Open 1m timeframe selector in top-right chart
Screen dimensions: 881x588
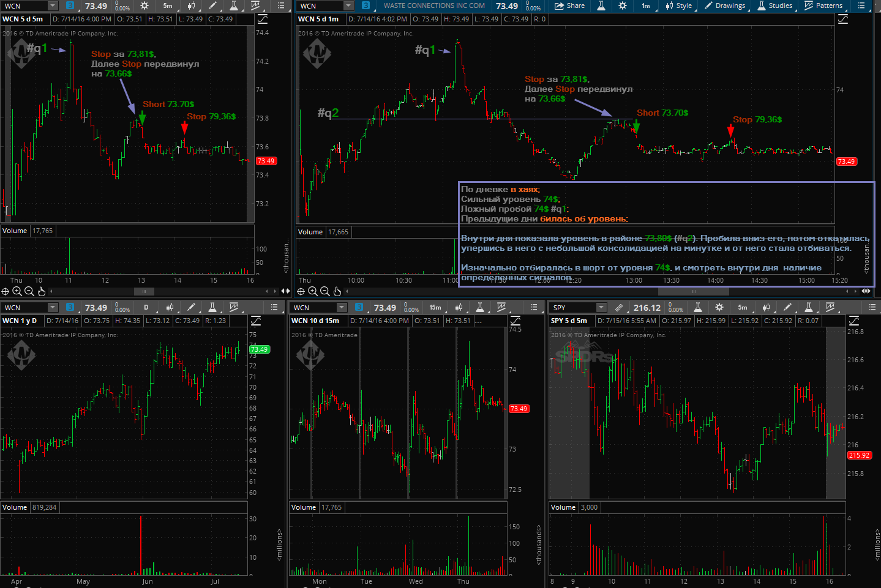(646, 6)
